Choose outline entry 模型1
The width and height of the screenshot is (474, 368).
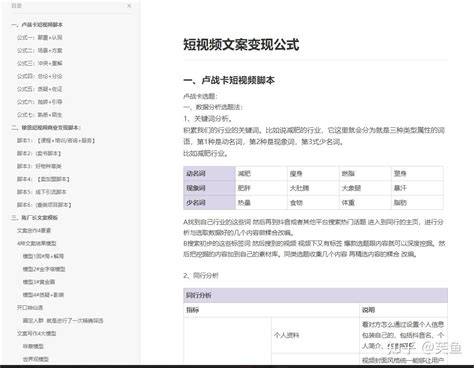click(x=43, y=256)
